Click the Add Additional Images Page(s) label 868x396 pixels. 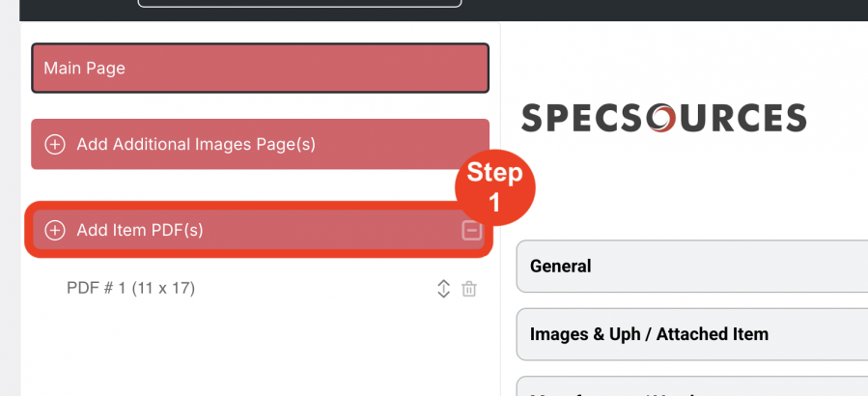tap(196, 145)
